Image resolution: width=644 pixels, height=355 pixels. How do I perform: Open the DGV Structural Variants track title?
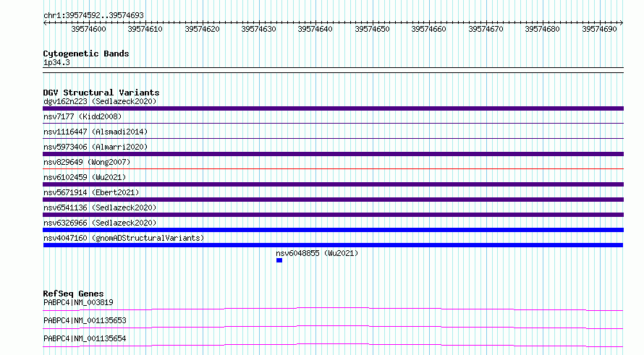click(101, 93)
